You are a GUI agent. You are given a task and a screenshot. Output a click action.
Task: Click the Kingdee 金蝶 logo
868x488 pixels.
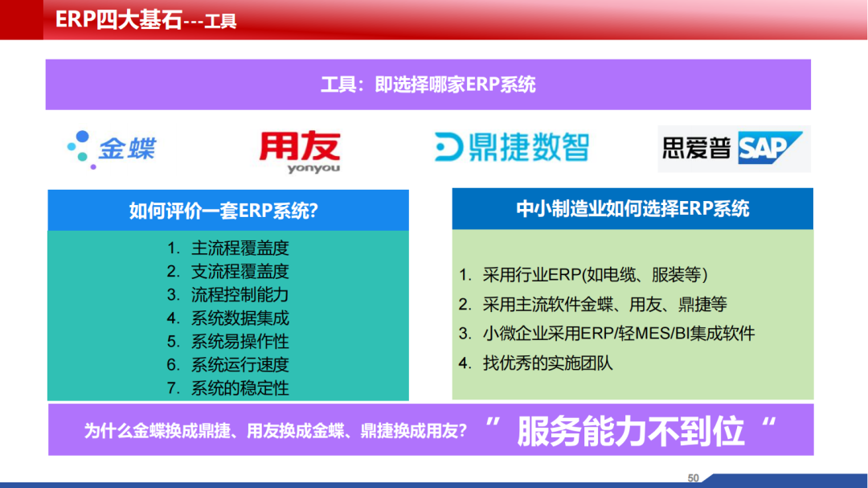point(112,149)
